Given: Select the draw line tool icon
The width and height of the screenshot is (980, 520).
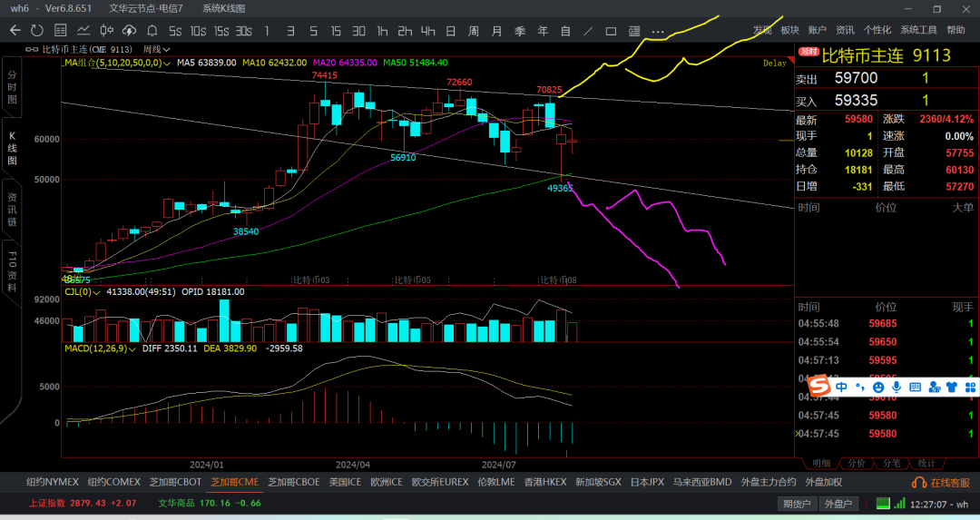Looking at the screenshot, I should (x=588, y=31).
